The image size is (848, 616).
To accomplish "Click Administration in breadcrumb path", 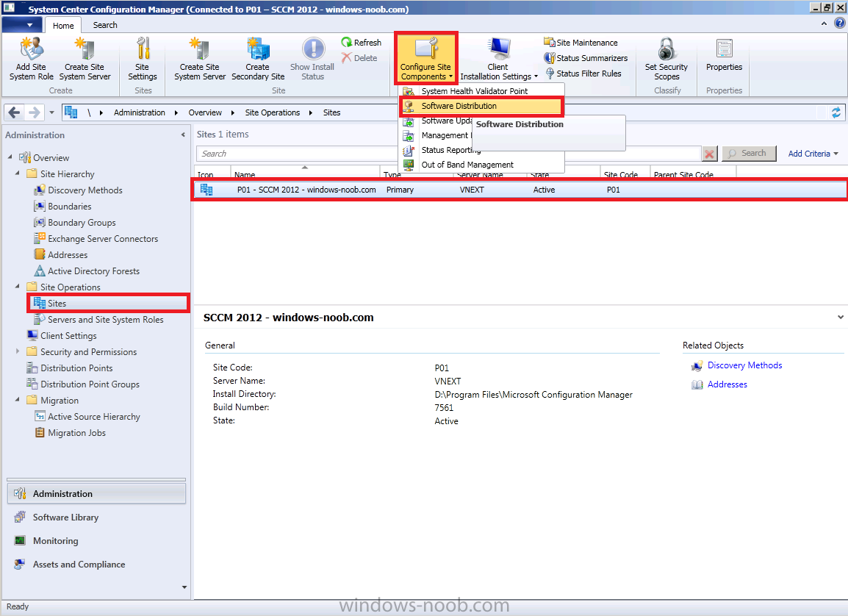I will pos(140,112).
